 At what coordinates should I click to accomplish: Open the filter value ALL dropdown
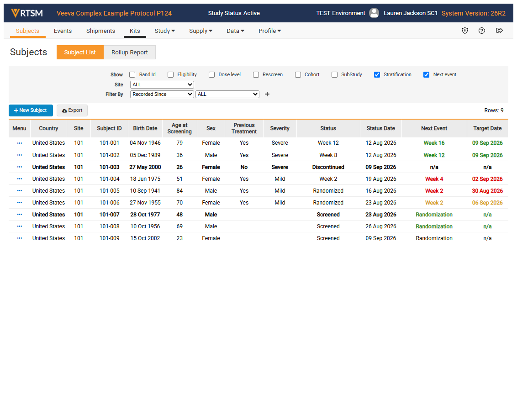(227, 94)
